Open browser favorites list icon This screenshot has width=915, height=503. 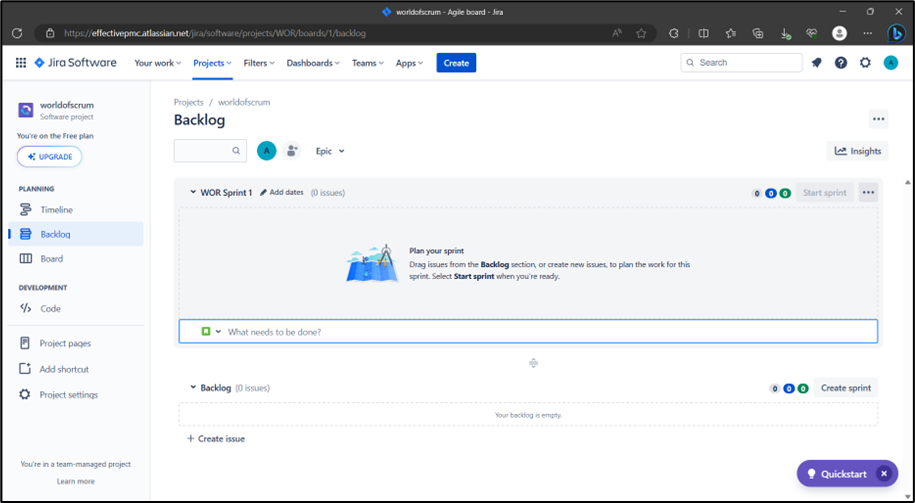click(731, 33)
